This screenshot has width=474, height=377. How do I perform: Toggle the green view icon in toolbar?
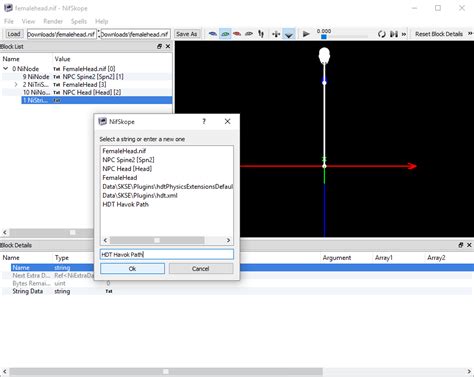coord(225,34)
